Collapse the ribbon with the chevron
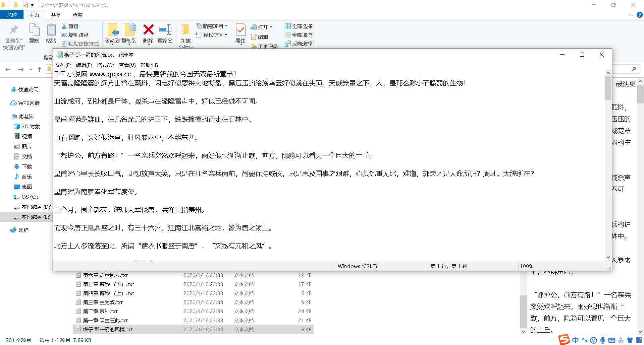 [x=631, y=15]
